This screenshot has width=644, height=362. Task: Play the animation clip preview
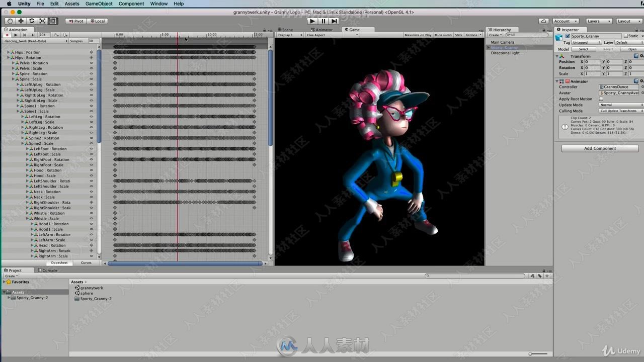[x=16, y=35]
